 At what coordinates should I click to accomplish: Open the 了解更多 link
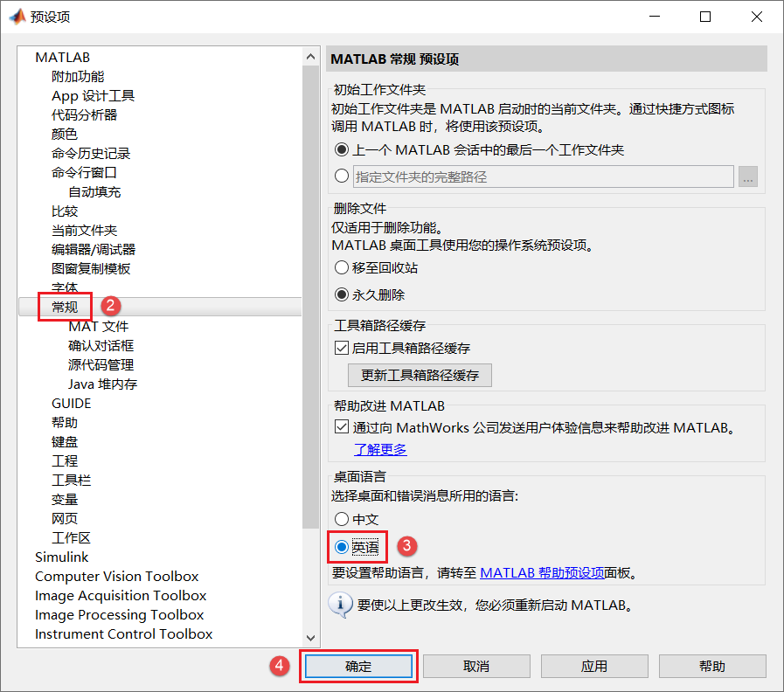379,449
